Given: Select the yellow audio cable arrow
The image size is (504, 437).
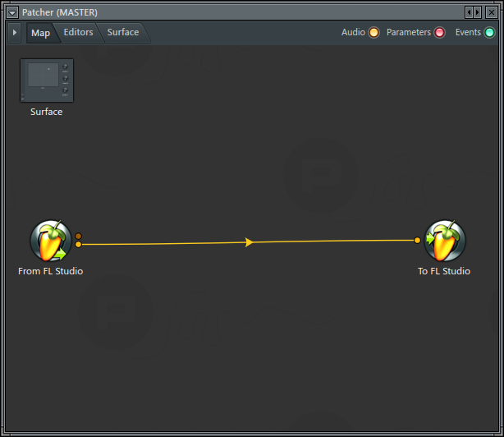Looking at the screenshot, I should point(249,242).
